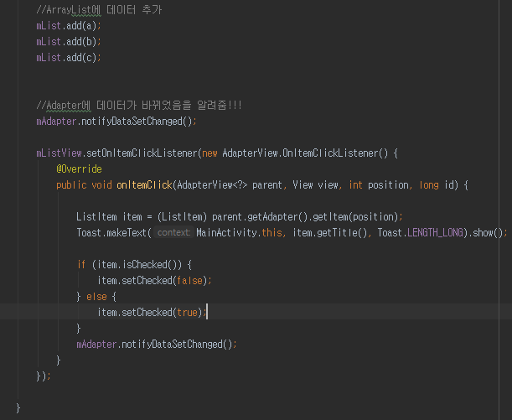Click the 'if (item.isChecked())' condition
The image size is (512, 420).
(x=130, y=265)
